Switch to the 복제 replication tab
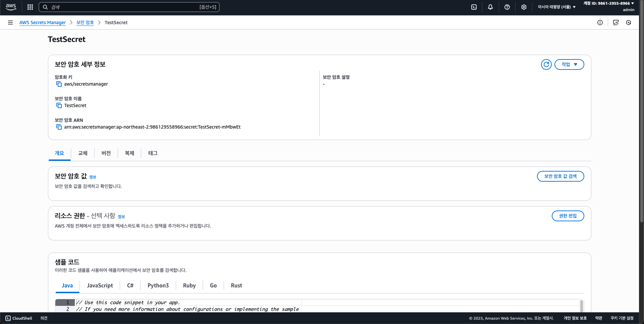 [129, 153]
